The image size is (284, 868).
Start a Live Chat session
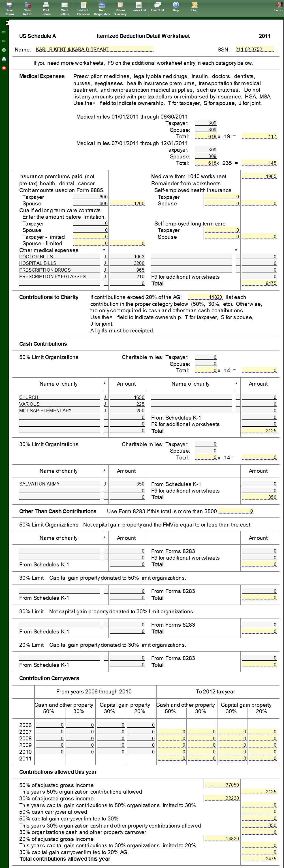coord(157,7)
